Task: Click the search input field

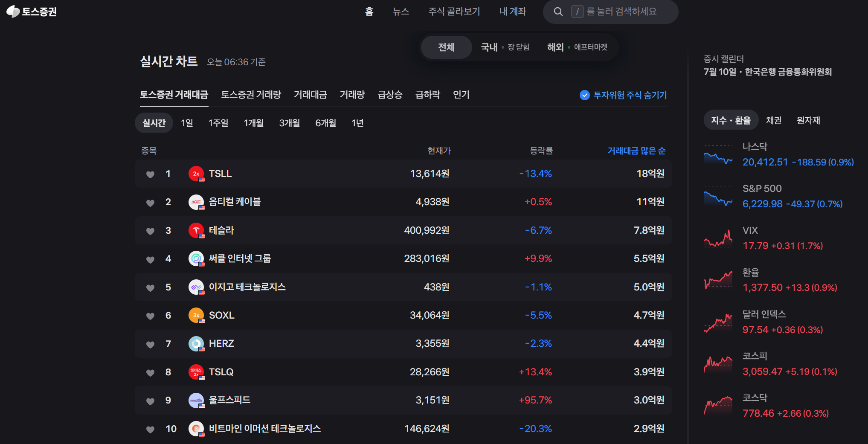Action: [x=610, y=12]
